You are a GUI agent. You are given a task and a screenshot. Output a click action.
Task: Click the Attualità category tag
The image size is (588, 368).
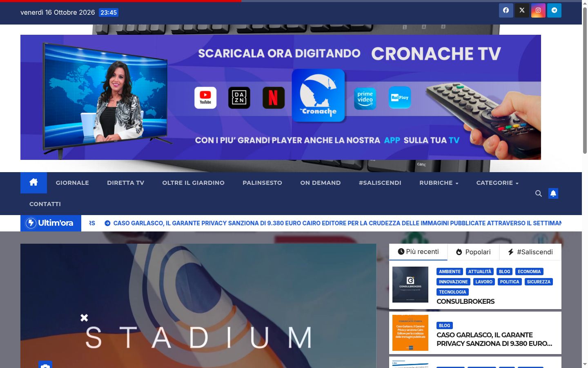[480, 272]
